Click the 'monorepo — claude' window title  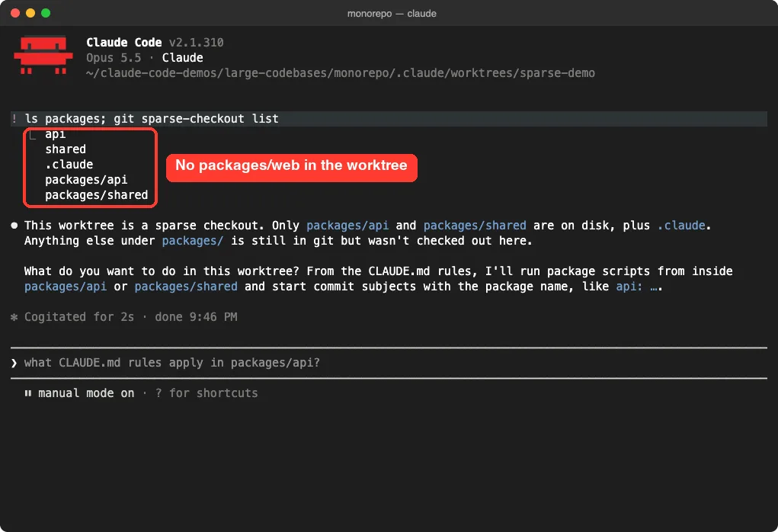(x=392, y=14)
